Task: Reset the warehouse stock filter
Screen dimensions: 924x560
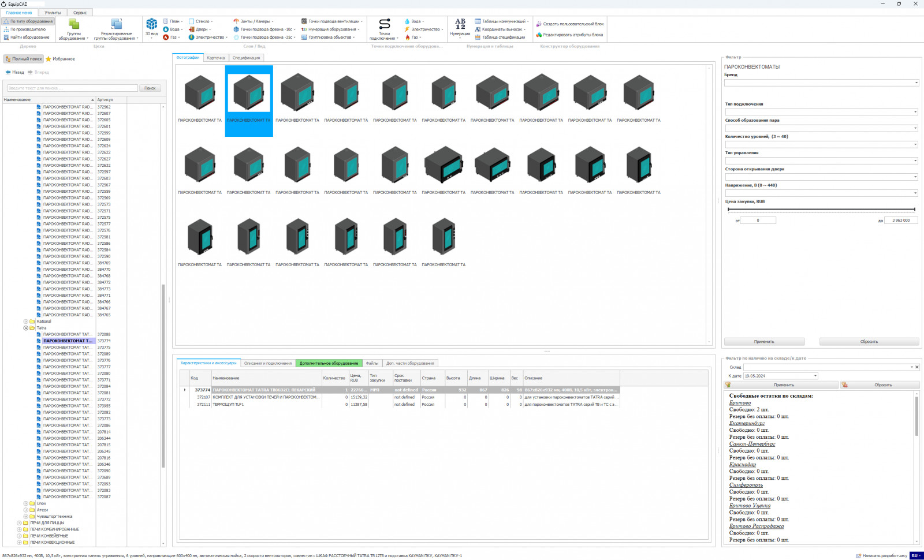Action: pos(880,385)
